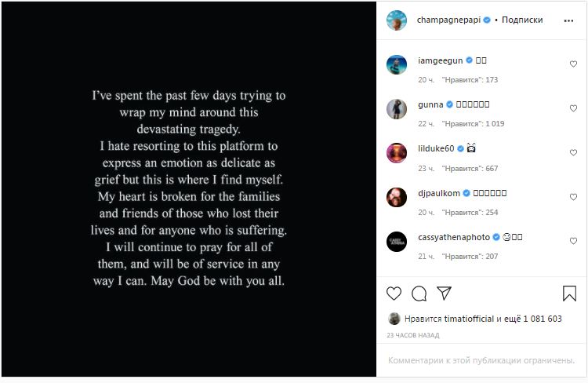Like iamgeegun's comment with the small heart
This screenshot has height=383, width=588.
coord(573,64)
